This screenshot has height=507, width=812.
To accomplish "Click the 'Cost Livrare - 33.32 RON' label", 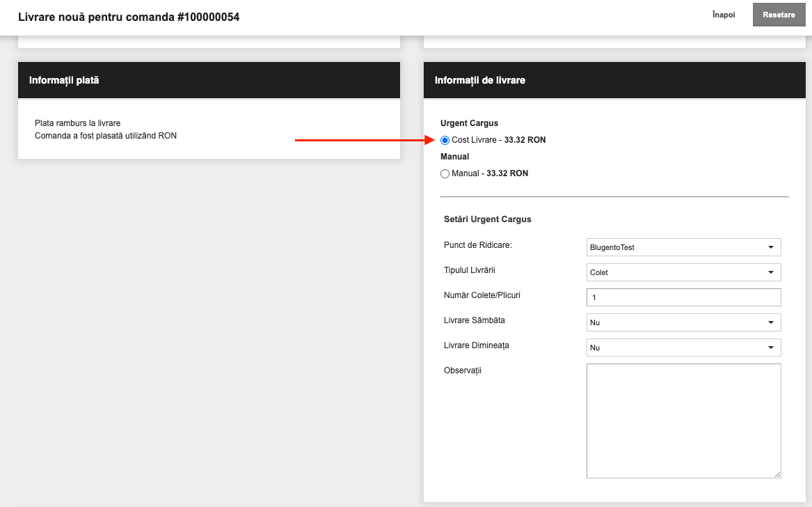I will coord(499,140).
